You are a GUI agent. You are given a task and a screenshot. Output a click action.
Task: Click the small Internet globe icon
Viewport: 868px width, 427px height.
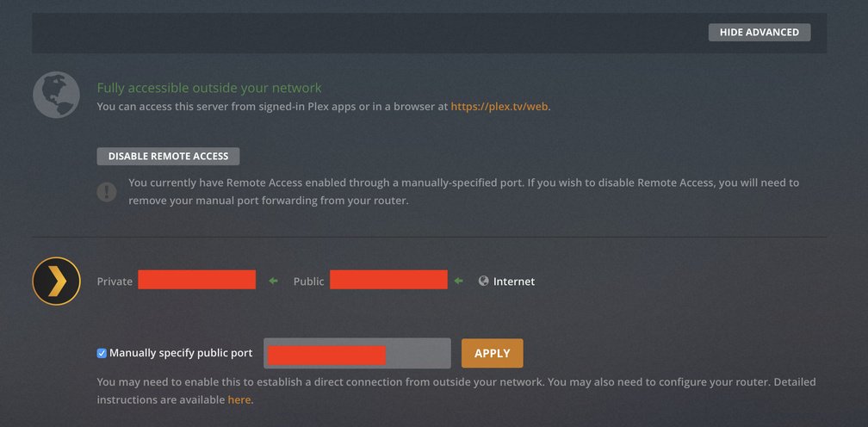[x=484, y=281]
